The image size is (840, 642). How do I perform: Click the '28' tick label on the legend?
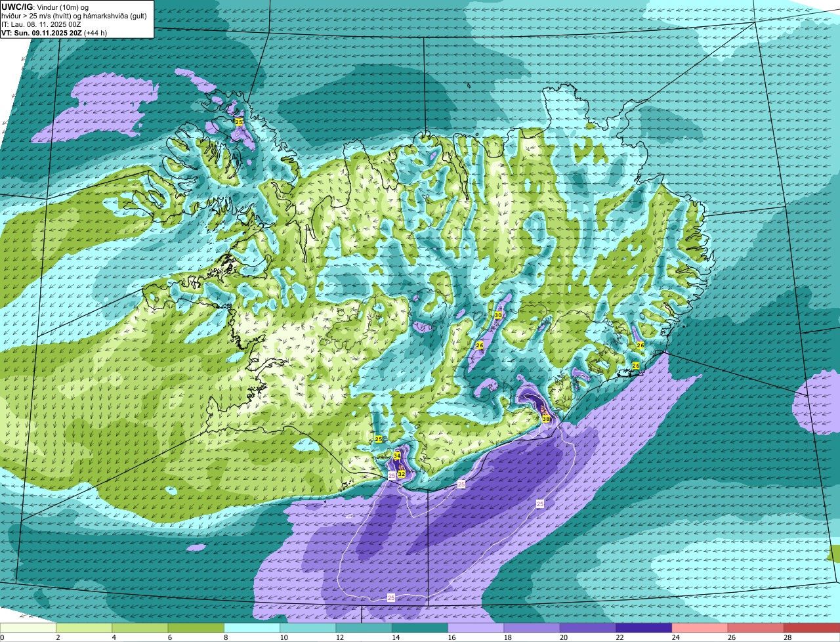(x=787, y=637)
